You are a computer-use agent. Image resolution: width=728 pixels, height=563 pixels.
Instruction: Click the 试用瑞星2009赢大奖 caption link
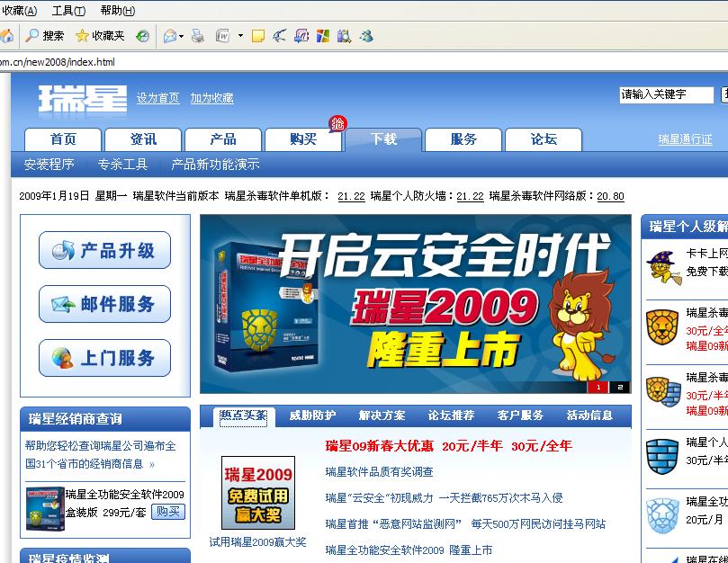(x=257, y=542)
